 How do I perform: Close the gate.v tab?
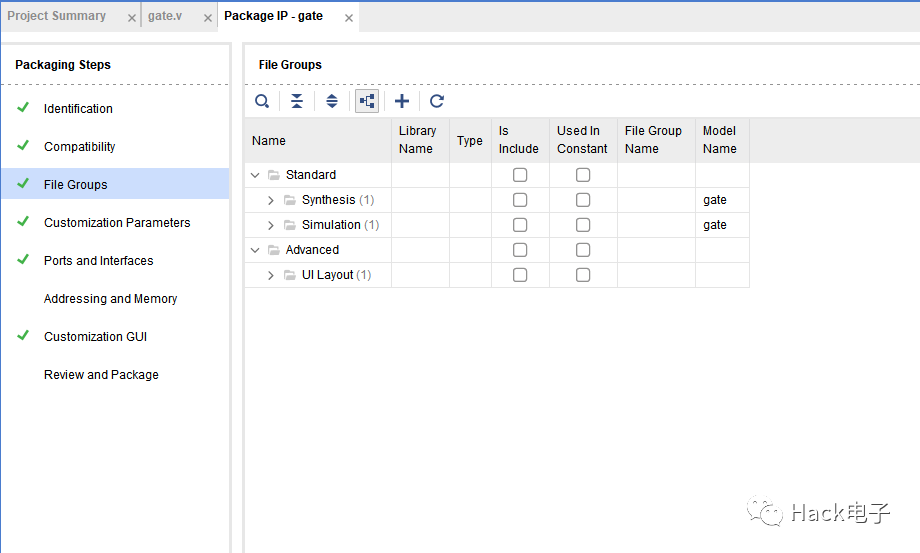[x=207, y=18]
